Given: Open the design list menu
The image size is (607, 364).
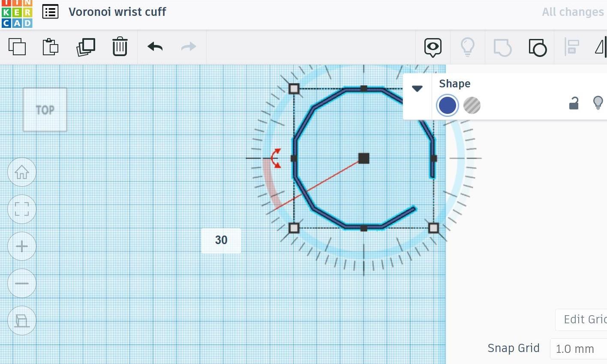Looking at the screenshot, I should coord(50,12).
